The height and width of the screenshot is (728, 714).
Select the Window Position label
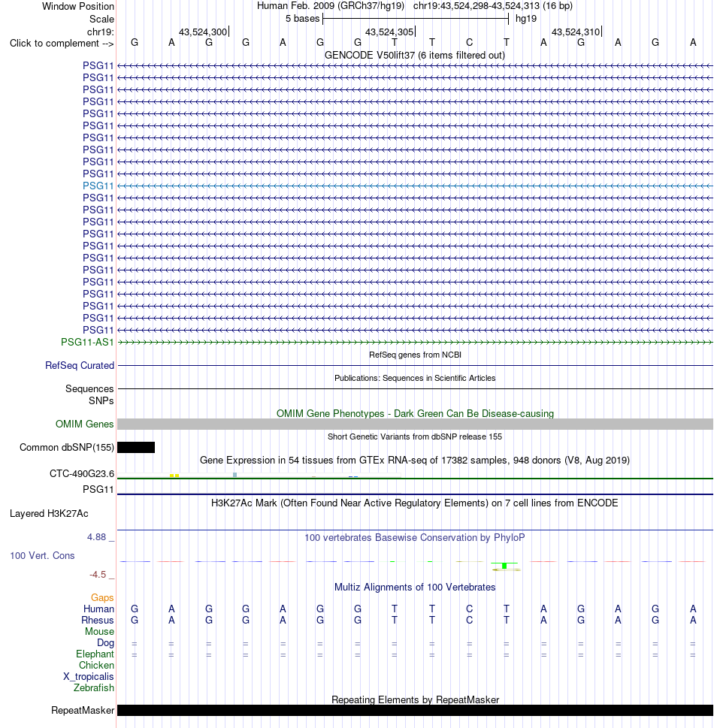[x=78, y=7]
